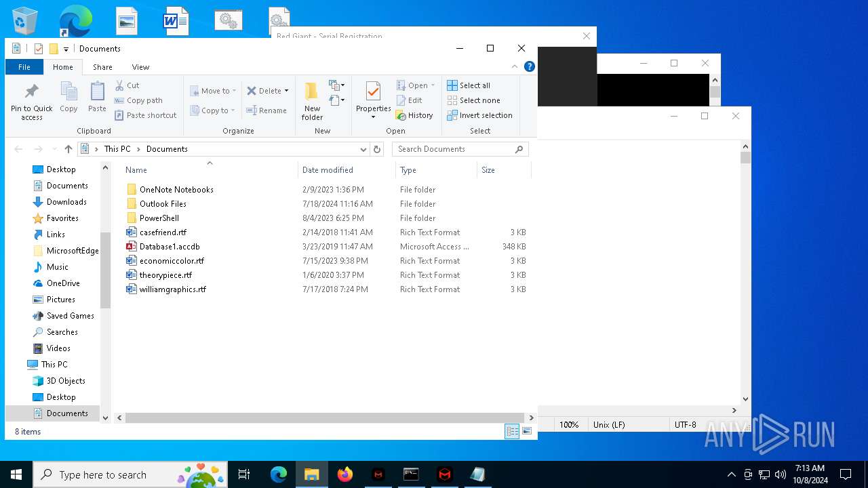
Task: Select This PC in navigation pane
Action: click(x=54, y=365)
